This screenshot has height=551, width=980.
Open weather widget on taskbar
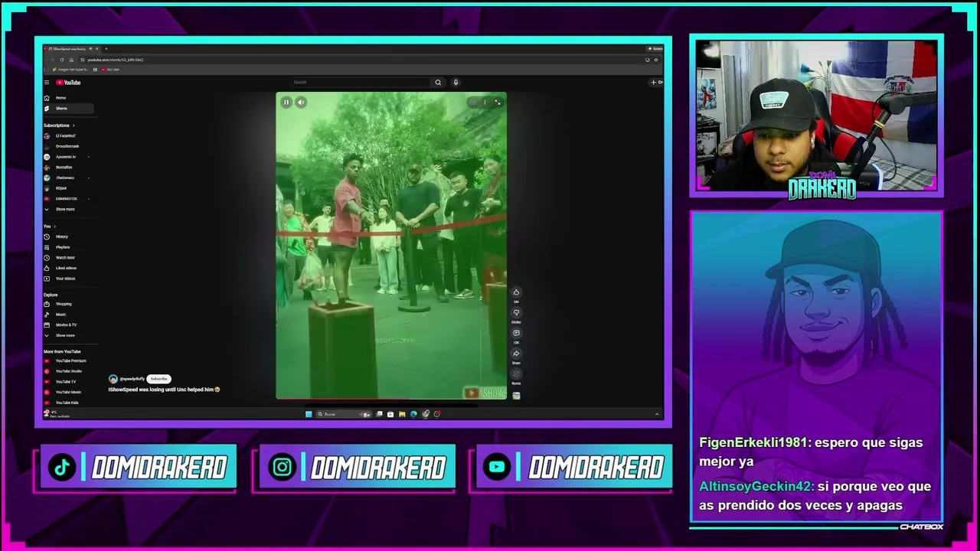coord(57,414)
